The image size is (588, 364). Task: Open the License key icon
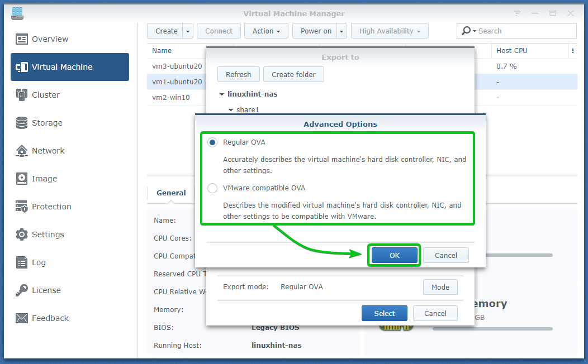pos(21,290)
